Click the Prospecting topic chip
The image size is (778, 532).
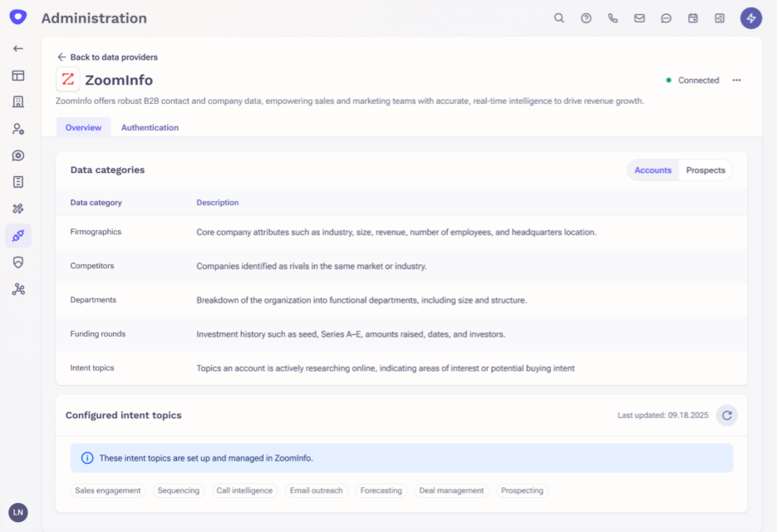click(522, 490)
